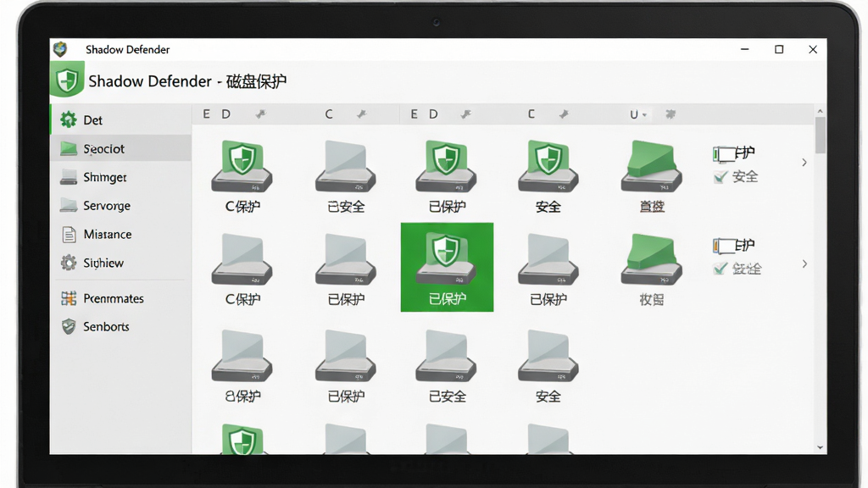Image resolution: width=868 pixels, height=488 pixels.
Task: Go to the Servorge sidebar section
Action: 120,205
